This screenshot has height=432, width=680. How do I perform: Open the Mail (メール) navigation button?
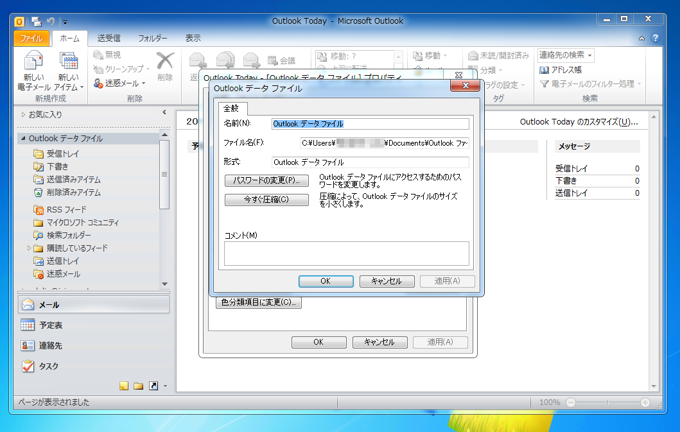pos(94,304)
